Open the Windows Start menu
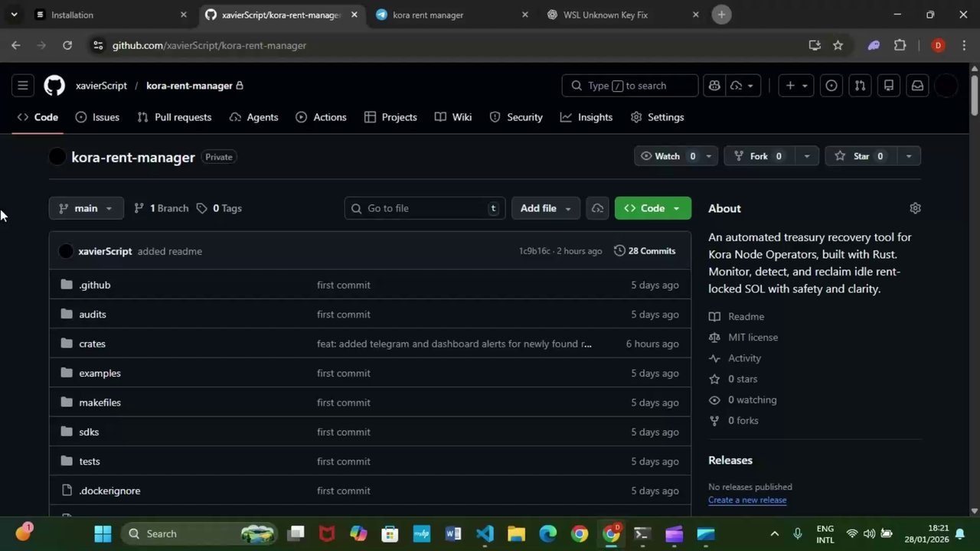The width and height of the screenshot is (980, 551). (x=103, y=533)
